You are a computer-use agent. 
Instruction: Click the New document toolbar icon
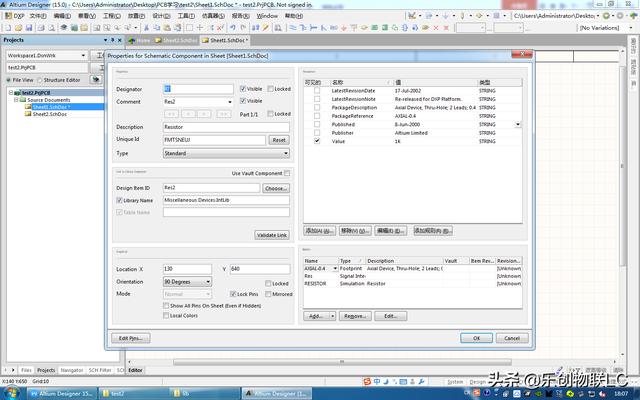tap(8, 28)
